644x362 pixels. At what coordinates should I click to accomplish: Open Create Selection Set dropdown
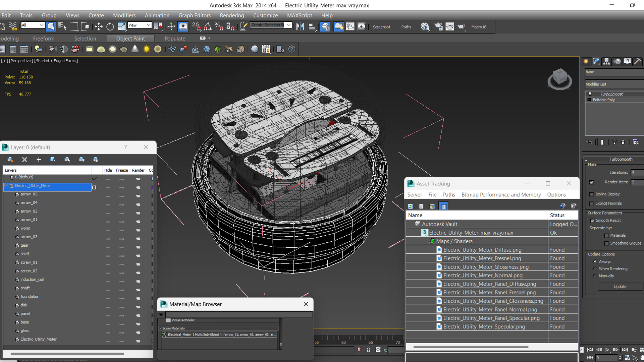pos(288,25)
